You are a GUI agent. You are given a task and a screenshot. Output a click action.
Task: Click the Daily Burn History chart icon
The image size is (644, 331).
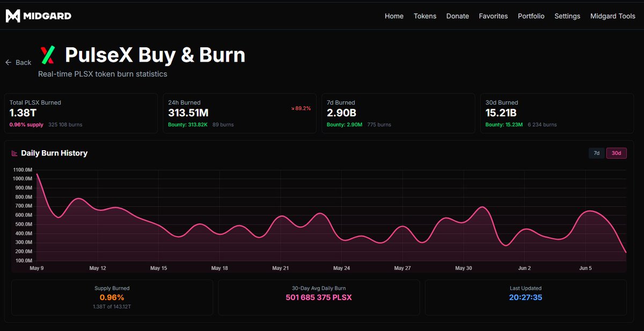point(14,153)
